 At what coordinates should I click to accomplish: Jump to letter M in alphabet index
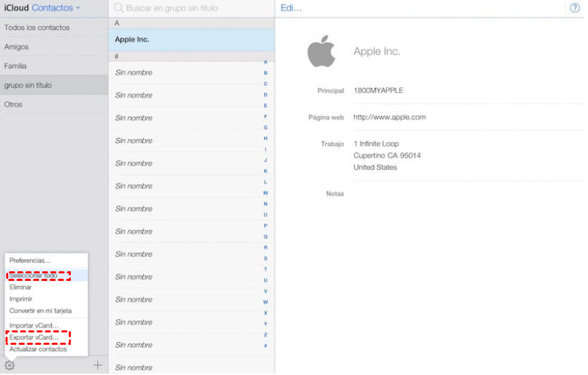pos(265,193)
